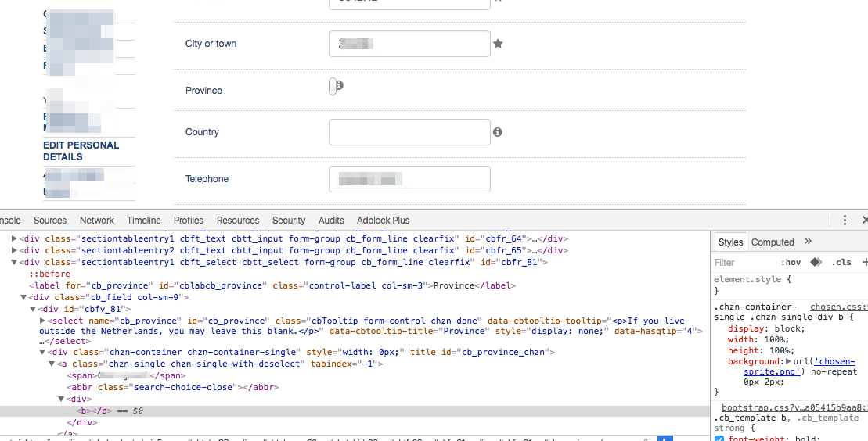This screenshot has width=868, height=441.
Task: Click the info icon beside Province dropdown
Action: (340, 85)
